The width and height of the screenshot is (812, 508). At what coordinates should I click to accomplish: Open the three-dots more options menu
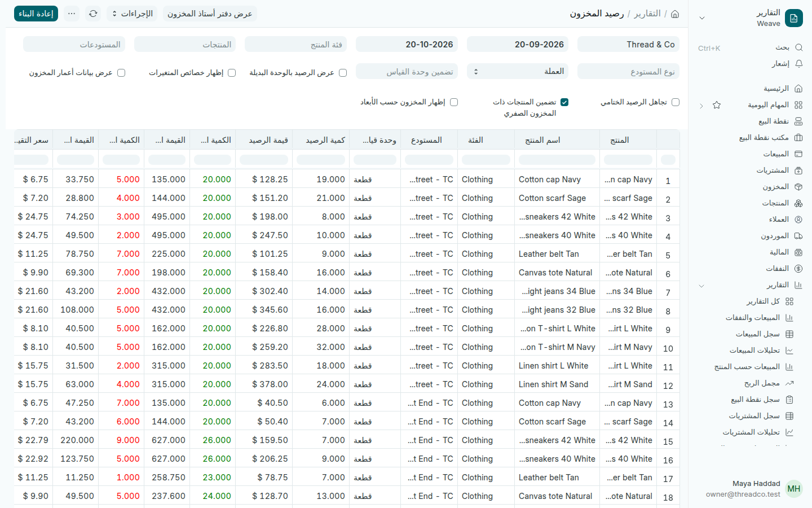point(72,14)
